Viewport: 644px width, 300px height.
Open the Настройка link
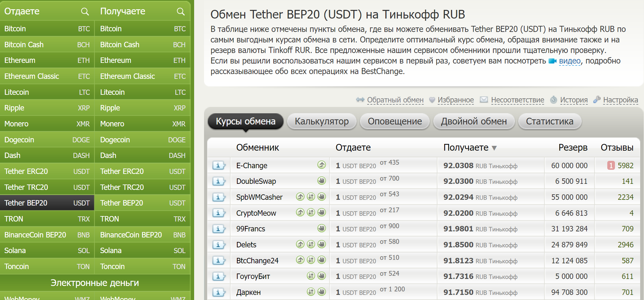click(x=620, y=100)
